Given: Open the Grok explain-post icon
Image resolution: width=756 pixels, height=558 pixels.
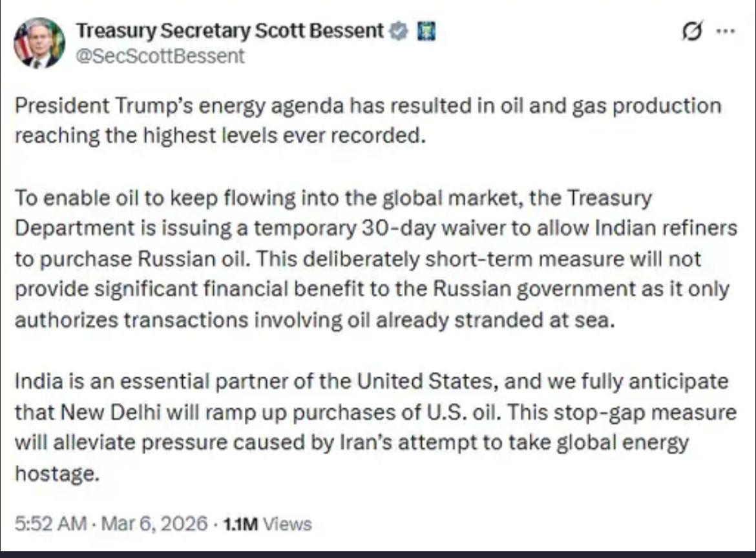Looking at the screenshot, I should pos(692,31).
